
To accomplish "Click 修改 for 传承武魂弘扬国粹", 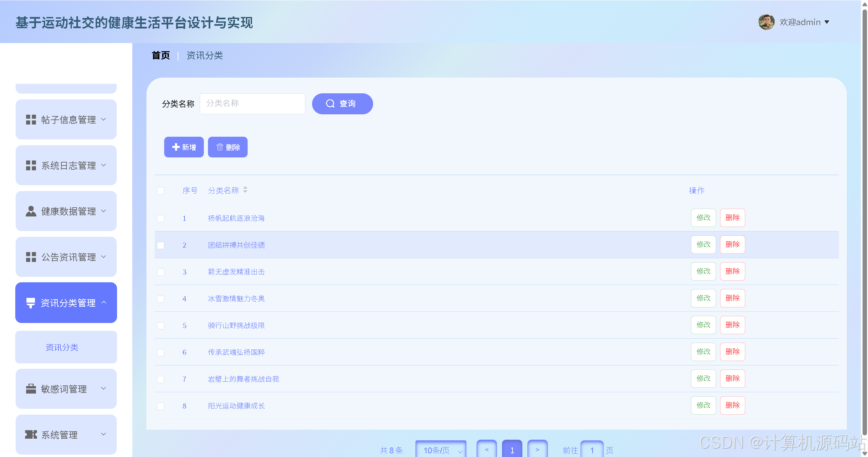I will (703, 352).
